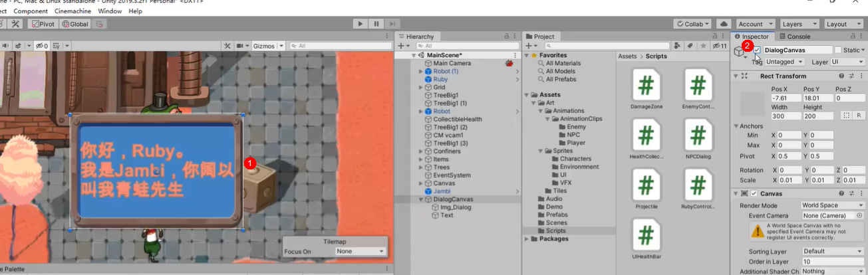Select EventSystem in Hierarchy

click(452, 175)
